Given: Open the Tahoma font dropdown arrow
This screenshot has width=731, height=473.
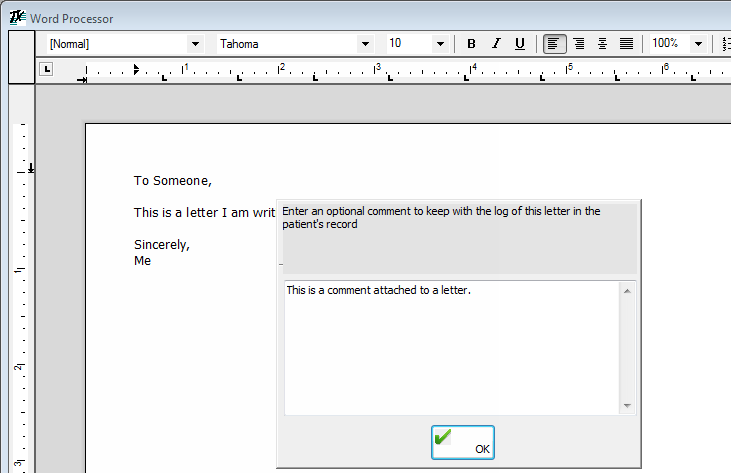Looking at the screenshot, I should tap(366, 44).
